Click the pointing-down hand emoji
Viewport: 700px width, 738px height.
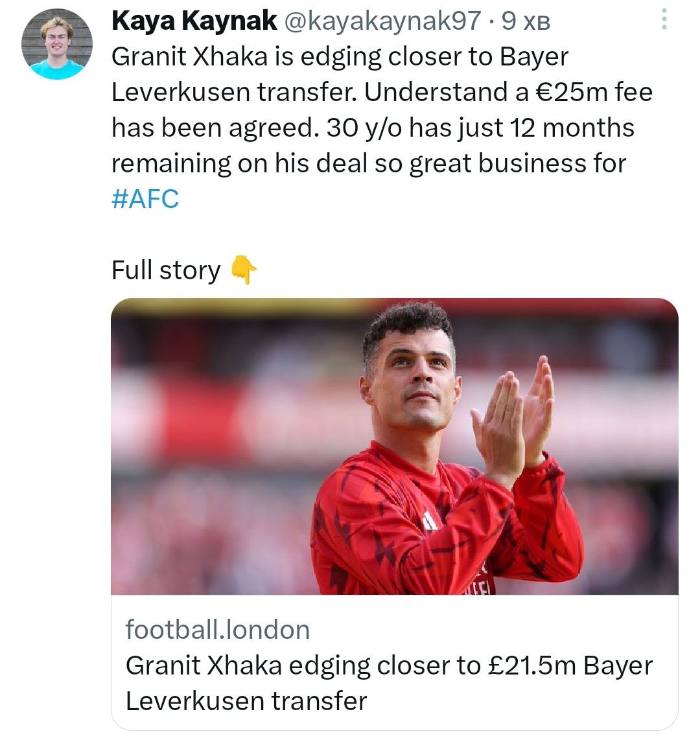pos(244,270)
